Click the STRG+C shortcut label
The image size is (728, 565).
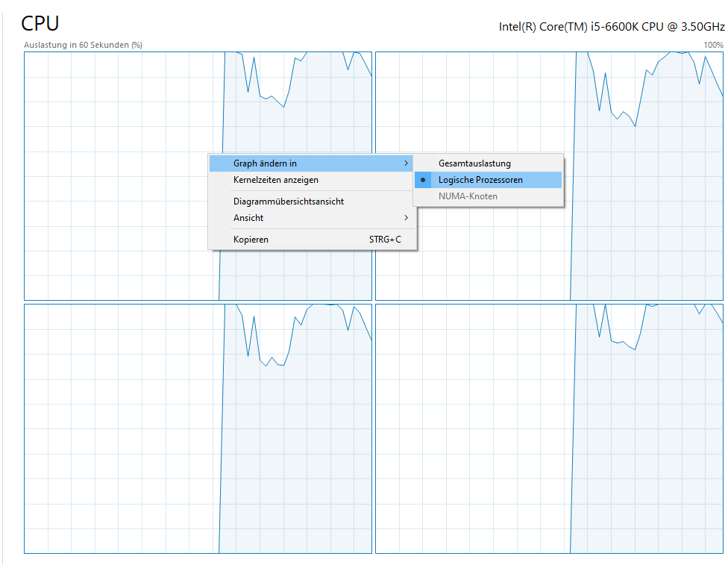[384, 240]
